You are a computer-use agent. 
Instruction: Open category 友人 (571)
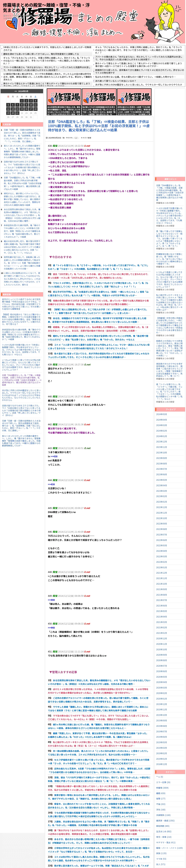coord(161,864)
